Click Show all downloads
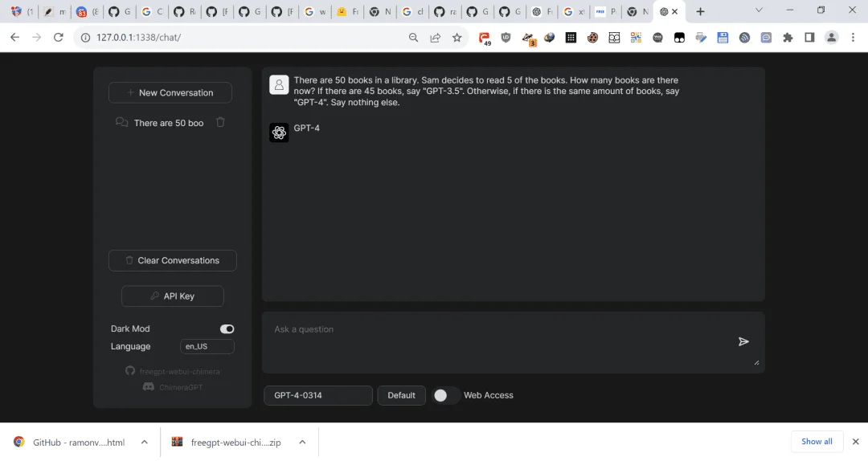 point(817,442)
